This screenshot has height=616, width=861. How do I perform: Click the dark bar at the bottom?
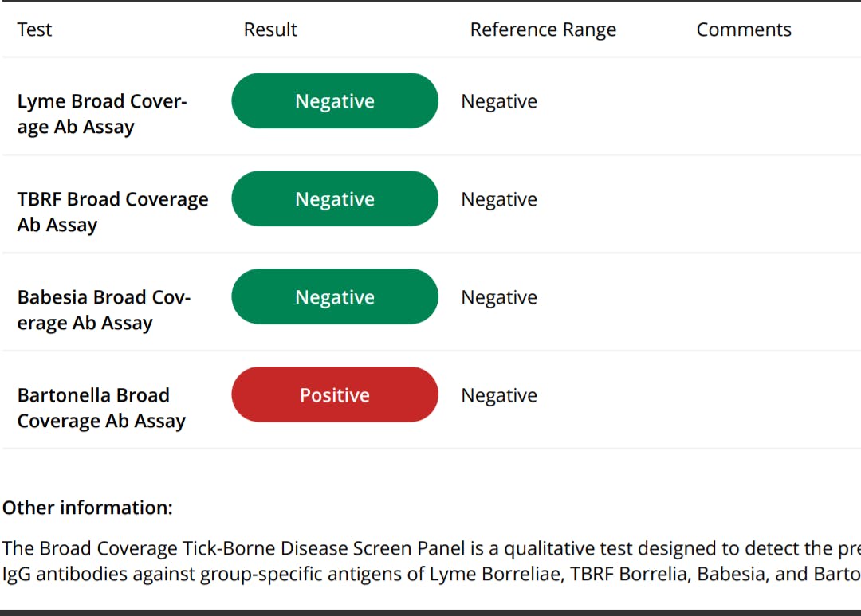click(431, 612)
